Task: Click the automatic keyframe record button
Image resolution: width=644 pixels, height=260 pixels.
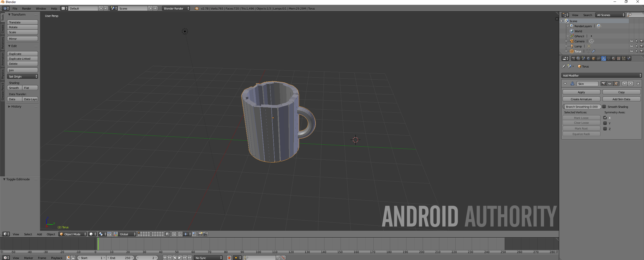Action: tap(229, 258)
